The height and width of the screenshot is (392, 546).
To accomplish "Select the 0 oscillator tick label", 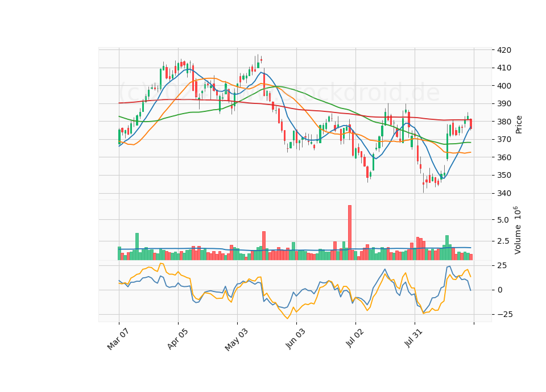I will 500,290.
